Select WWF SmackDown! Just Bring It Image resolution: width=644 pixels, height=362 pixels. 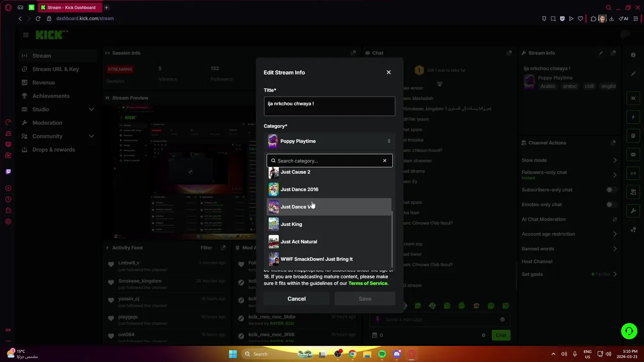pyautogui.click(x=329, y=259)
